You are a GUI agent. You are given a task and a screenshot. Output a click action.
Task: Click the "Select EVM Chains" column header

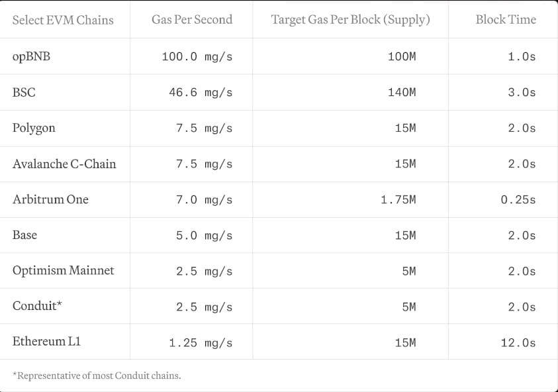[63, 20]
